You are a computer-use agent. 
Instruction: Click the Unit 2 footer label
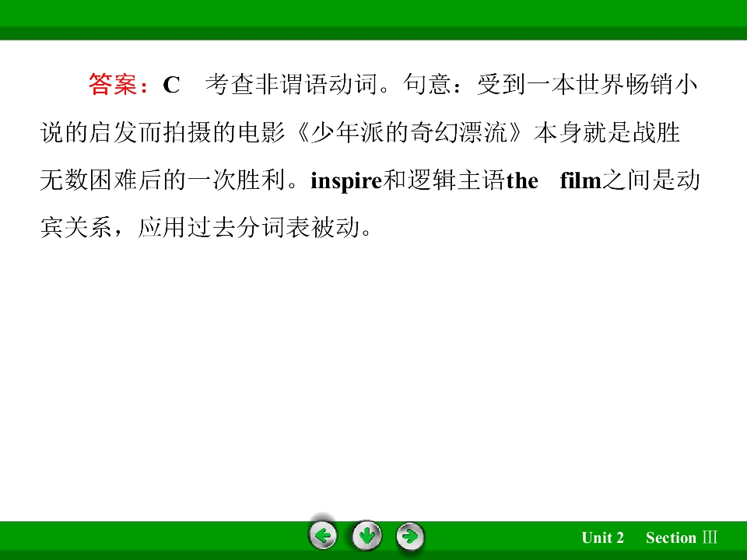pyautogui.click(x=602, y=537)
